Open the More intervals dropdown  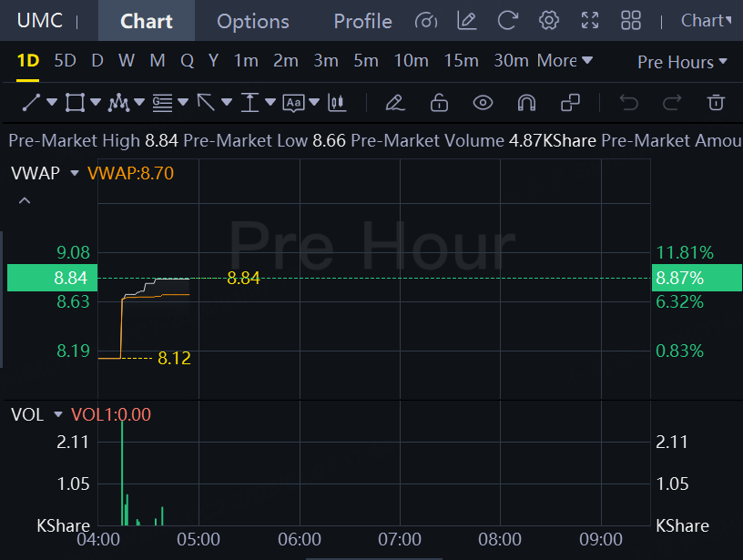pyautogui.click(x=565, y=61)
